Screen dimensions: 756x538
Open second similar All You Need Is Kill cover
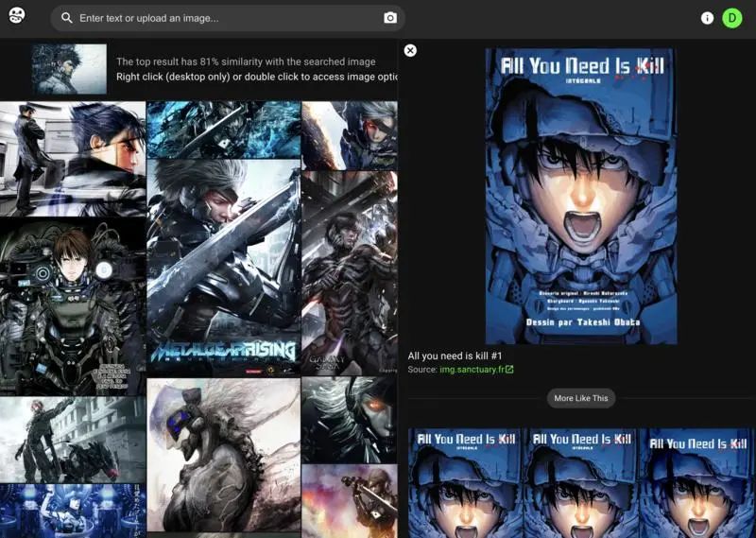(581, 483)
